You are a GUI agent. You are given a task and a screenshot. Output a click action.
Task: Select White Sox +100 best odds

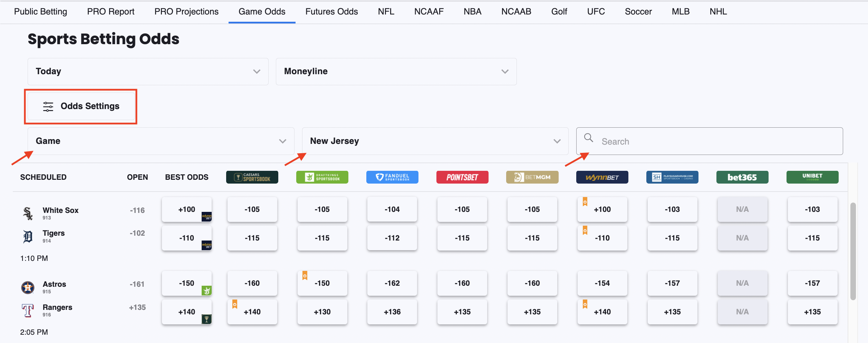tap(187, 209)
